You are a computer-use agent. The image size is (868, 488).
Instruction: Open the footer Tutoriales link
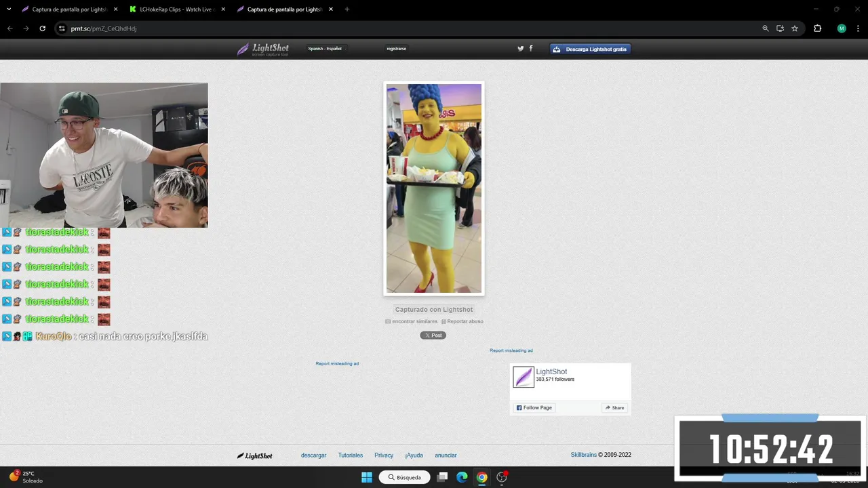pyautogui.click(x=351, y=455)
